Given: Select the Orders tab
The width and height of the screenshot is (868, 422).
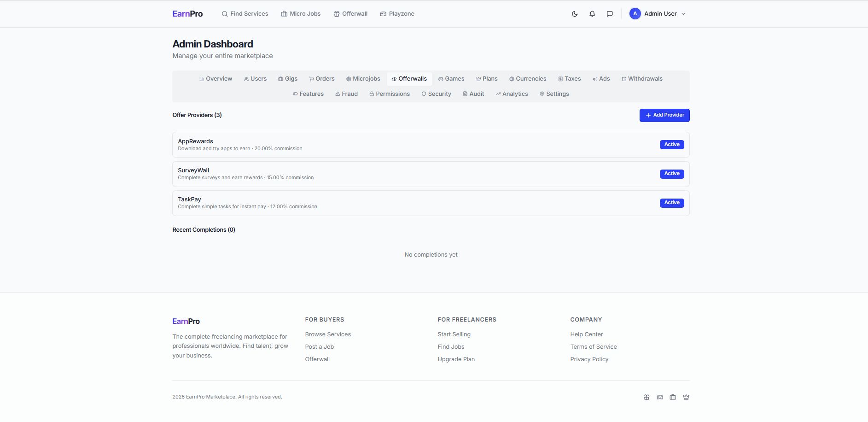Looking at the screenshot, I should [x=322, y=79].
